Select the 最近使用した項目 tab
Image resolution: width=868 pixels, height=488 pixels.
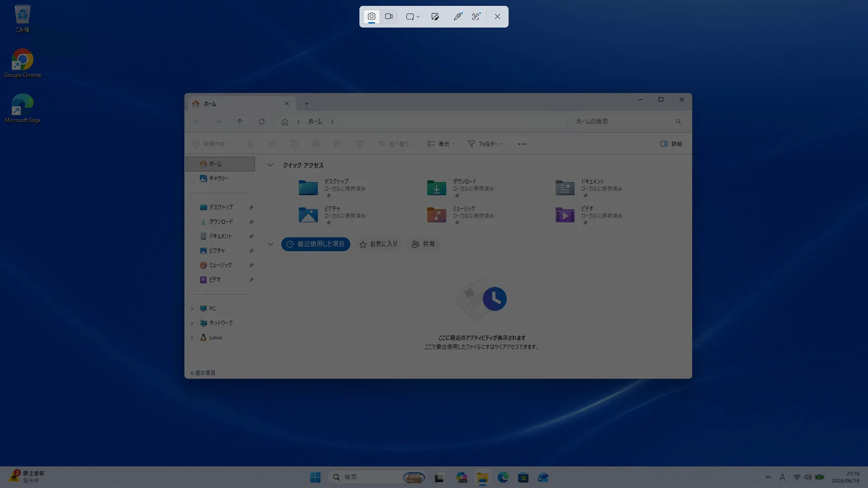[316, 244]
